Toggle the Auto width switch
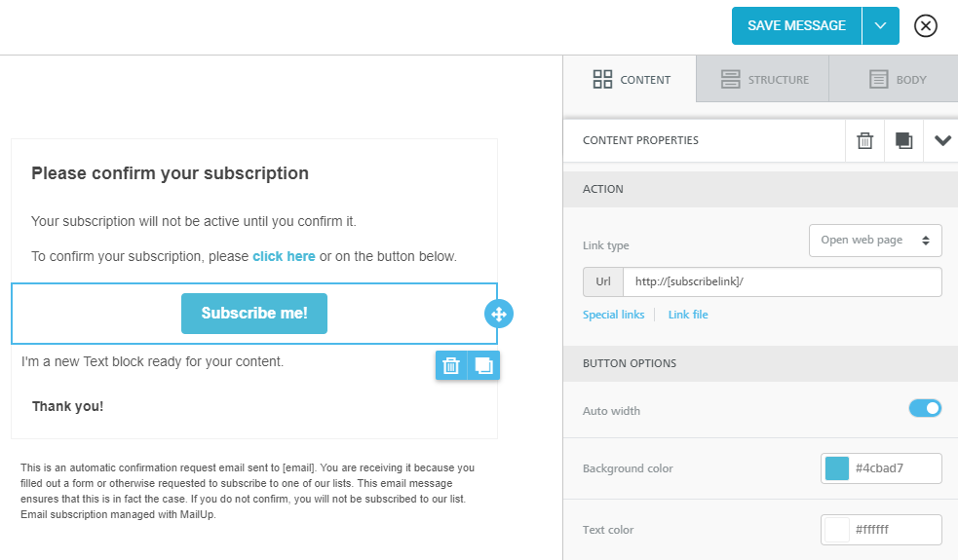Viewport: 958px width, 560px height. 925,408
